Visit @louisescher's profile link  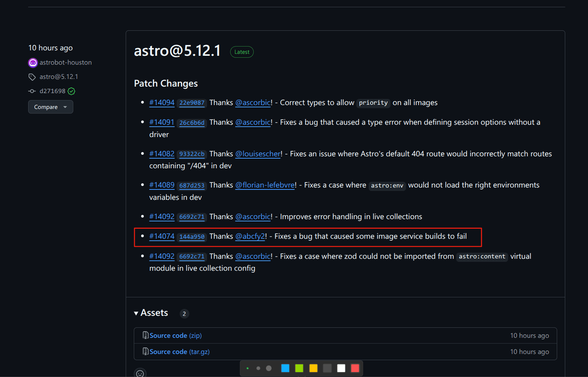pyautogui.click(x=258, y=154)
